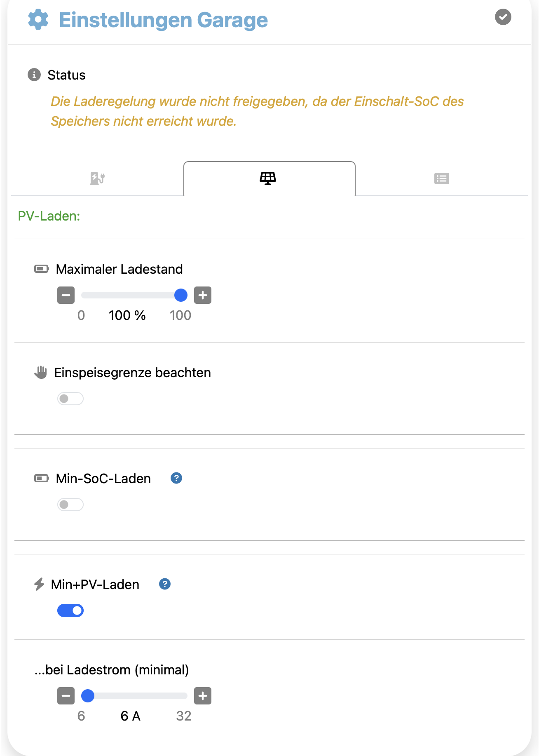Click the Maximaler Ladestand slider handle

(180, 295)
